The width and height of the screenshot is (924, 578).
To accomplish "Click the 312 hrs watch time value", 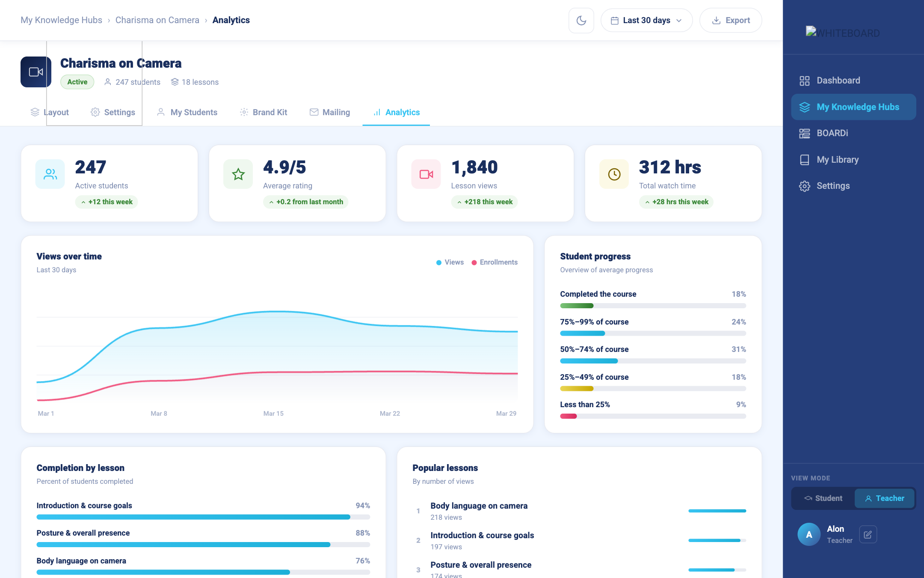I will pyautogui.click(x=670, y=167).
